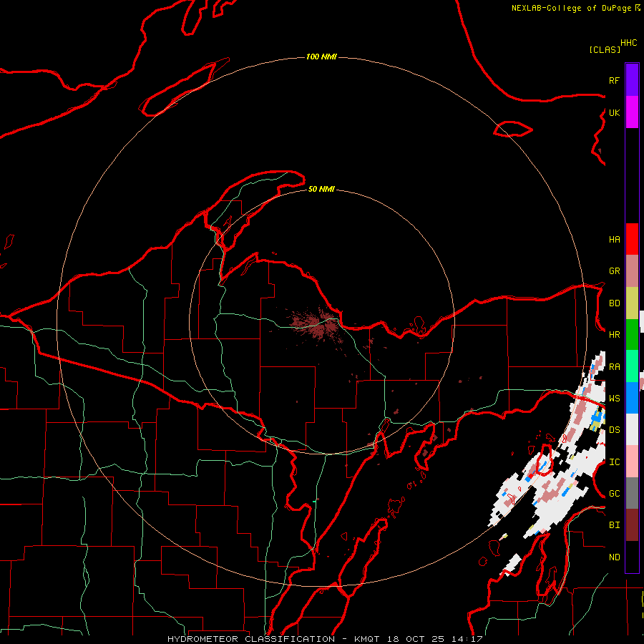Click the magenta UK color swatch
This screenshot has width=644, height=644.
[632, 112]
